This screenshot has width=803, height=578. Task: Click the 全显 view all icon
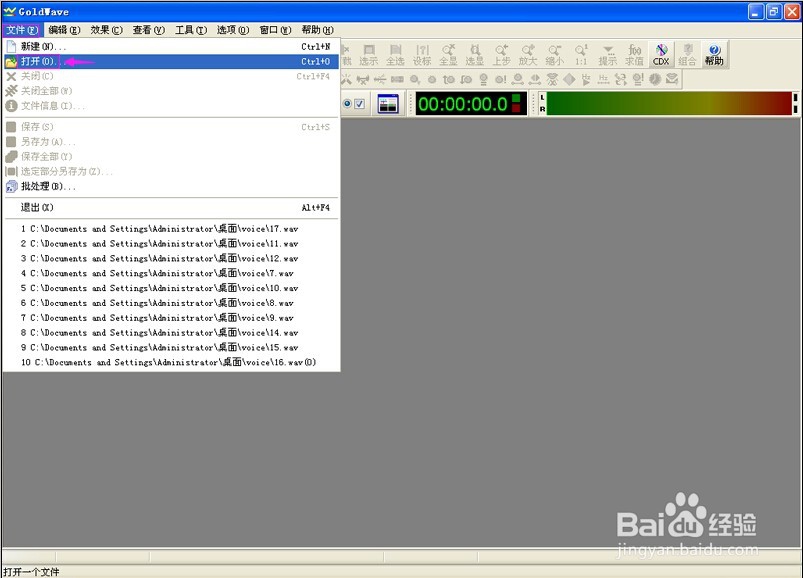pyautogui.click(x=448, y=55)
